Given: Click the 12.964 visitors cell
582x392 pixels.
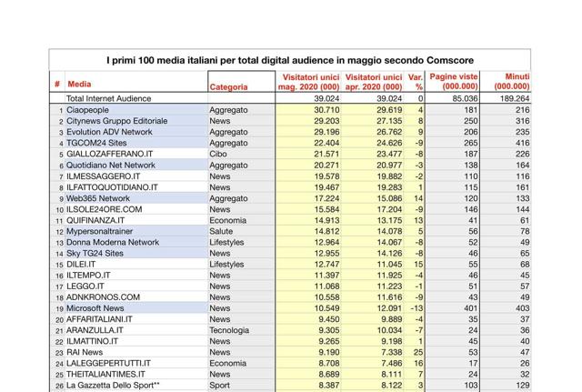Looking at the screenshot, I should (326, 243).
